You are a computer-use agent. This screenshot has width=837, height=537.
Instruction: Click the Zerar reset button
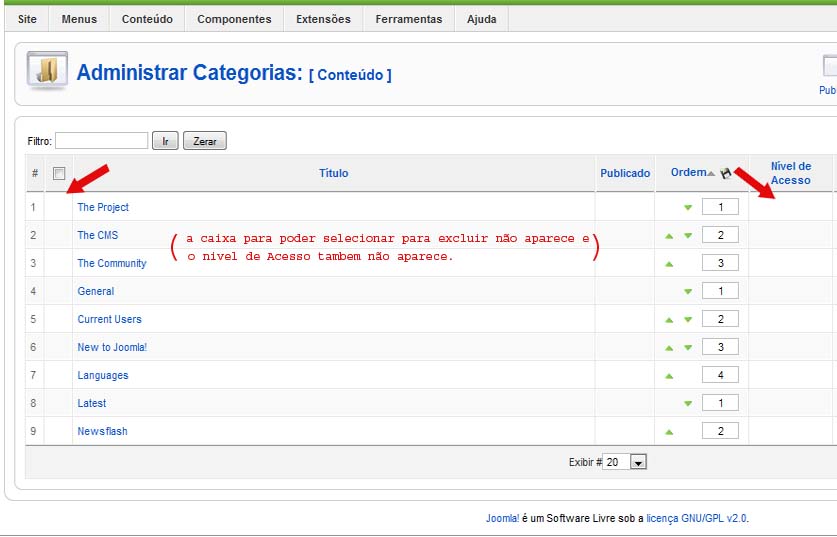click(205, 141)
